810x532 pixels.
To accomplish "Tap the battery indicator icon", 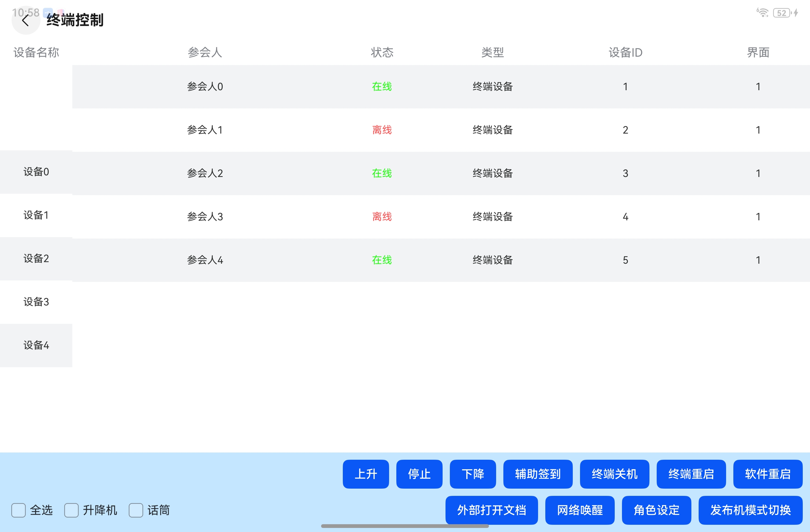I will [x=782, y=13].
